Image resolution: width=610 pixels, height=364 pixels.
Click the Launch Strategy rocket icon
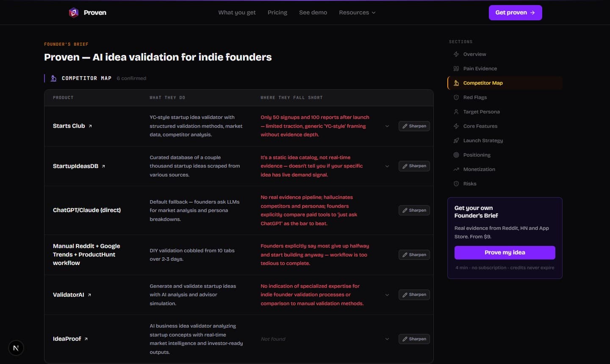point(456,141)
